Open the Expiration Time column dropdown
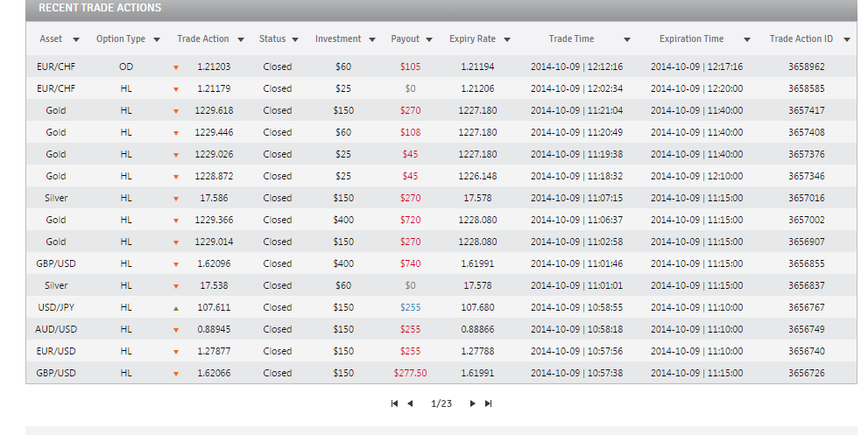The height and width of the screenshot is (435, 868). (747, 39)
